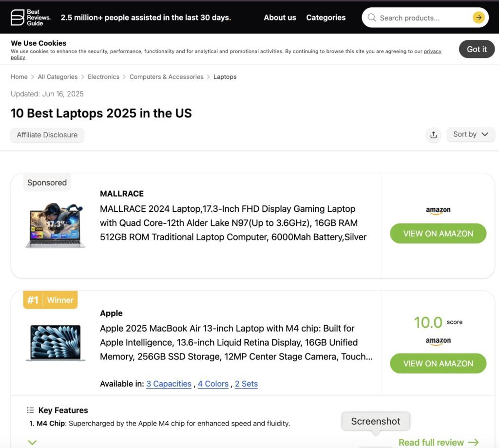Click the Apple brand name
Image resolution: width=499 pixels, height=448 pixels.
(x=111, y=313)
